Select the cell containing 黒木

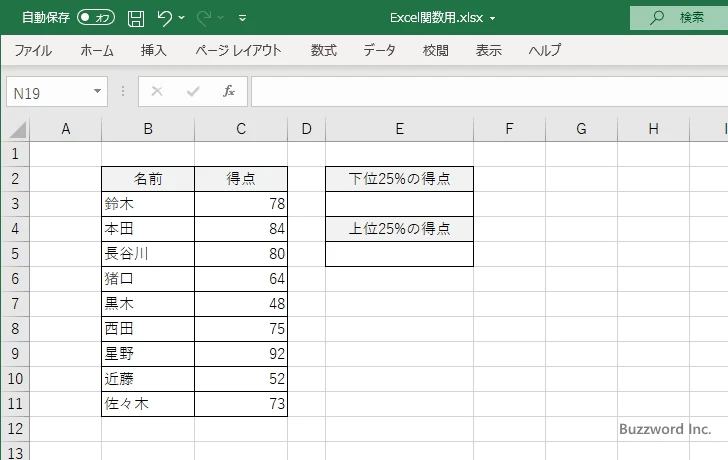(148, 304)
